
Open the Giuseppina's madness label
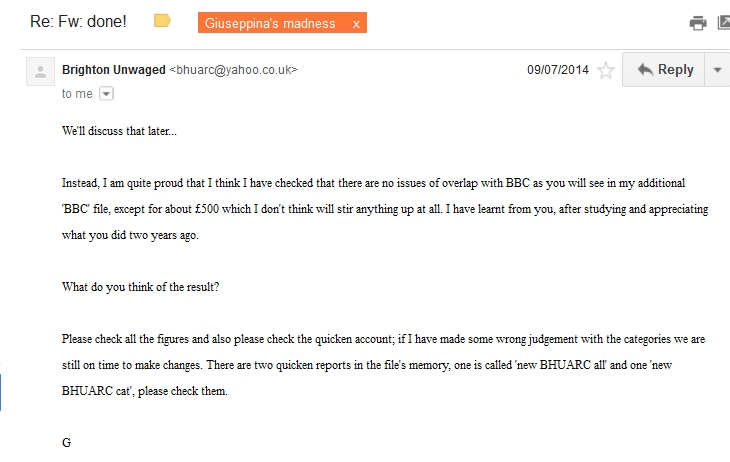[270, 23]
